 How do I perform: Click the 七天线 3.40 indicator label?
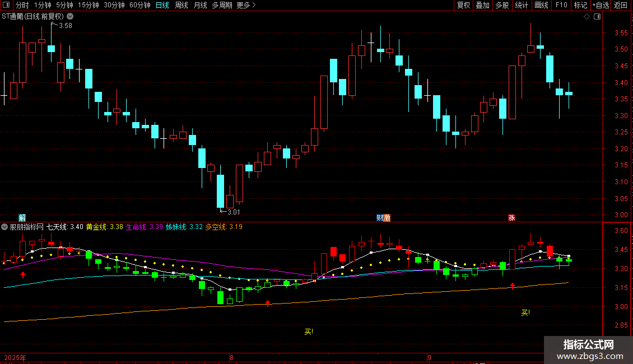(x=65, y=227)
